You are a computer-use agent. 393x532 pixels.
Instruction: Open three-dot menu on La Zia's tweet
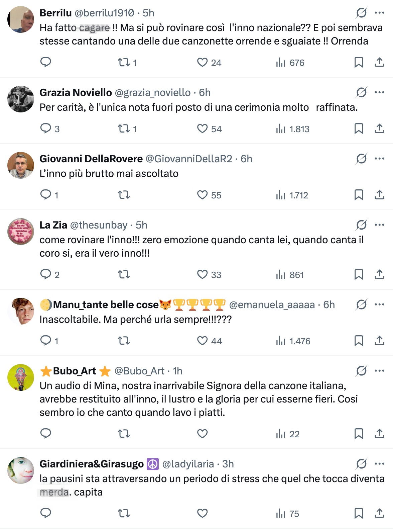tap(380, 225)
